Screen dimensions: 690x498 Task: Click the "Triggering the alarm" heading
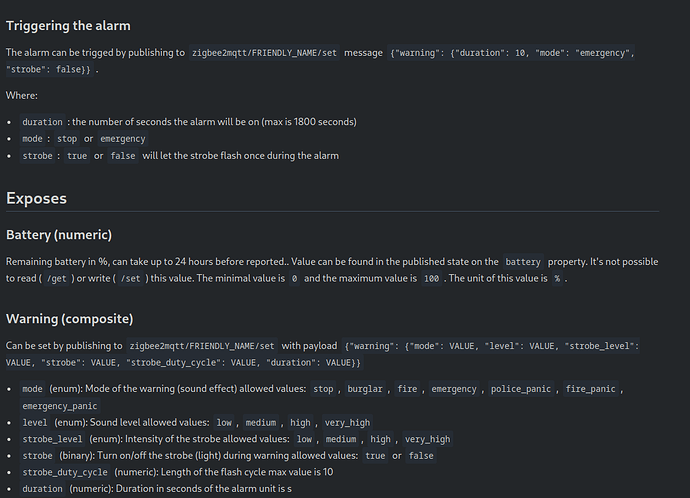(68, 25)
